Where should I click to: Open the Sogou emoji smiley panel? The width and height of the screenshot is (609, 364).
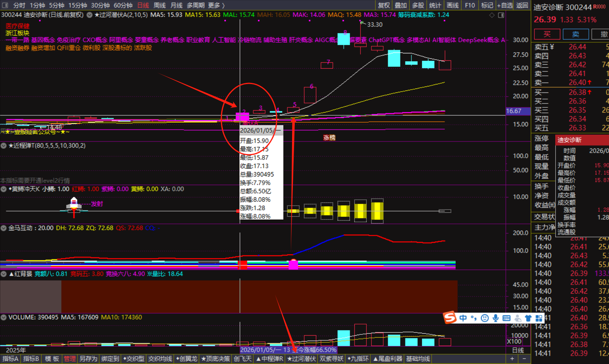click(485, 318)
